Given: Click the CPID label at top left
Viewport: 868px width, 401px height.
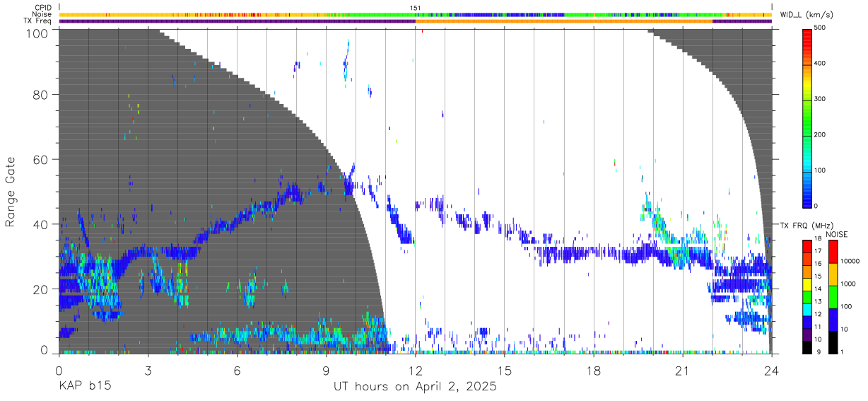Looking at the screenshot, I should pos(42,8).
